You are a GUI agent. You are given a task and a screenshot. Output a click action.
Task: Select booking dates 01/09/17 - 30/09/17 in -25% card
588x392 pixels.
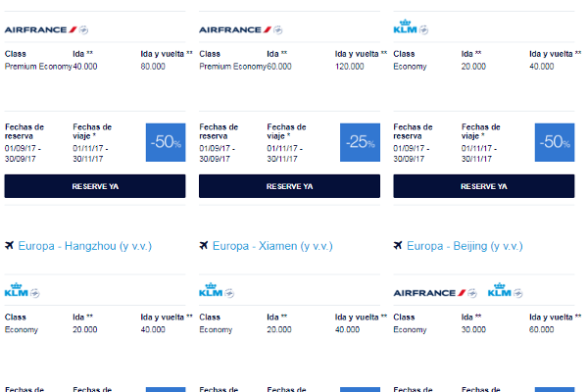218,154
